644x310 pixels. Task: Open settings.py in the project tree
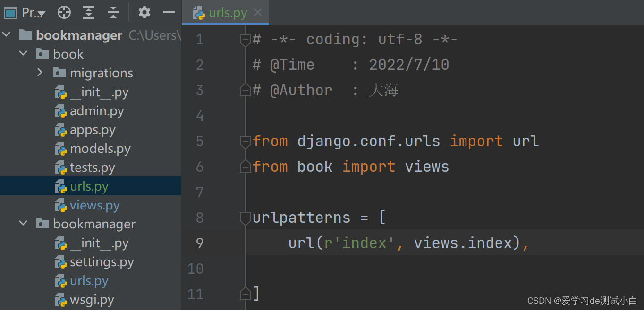coord(102,262)
